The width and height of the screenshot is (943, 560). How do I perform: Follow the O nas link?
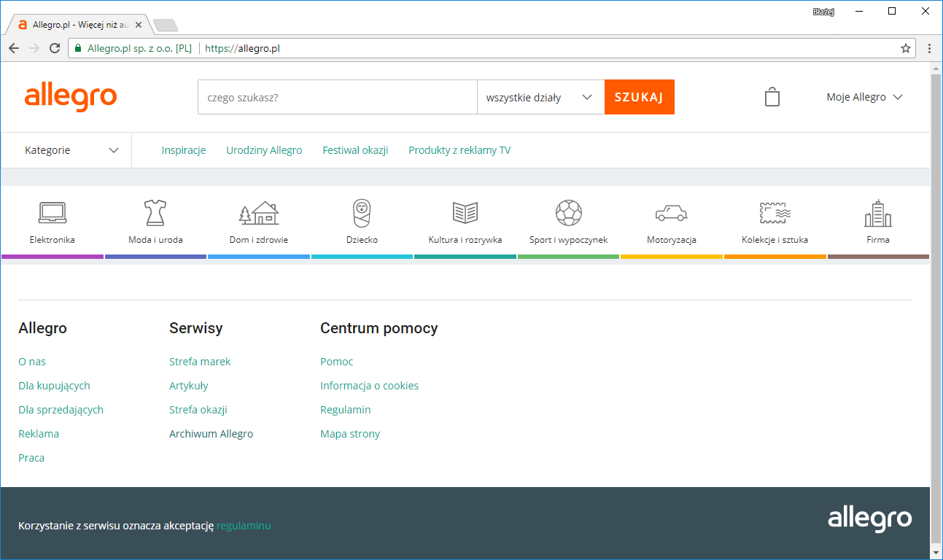[32, 362]
